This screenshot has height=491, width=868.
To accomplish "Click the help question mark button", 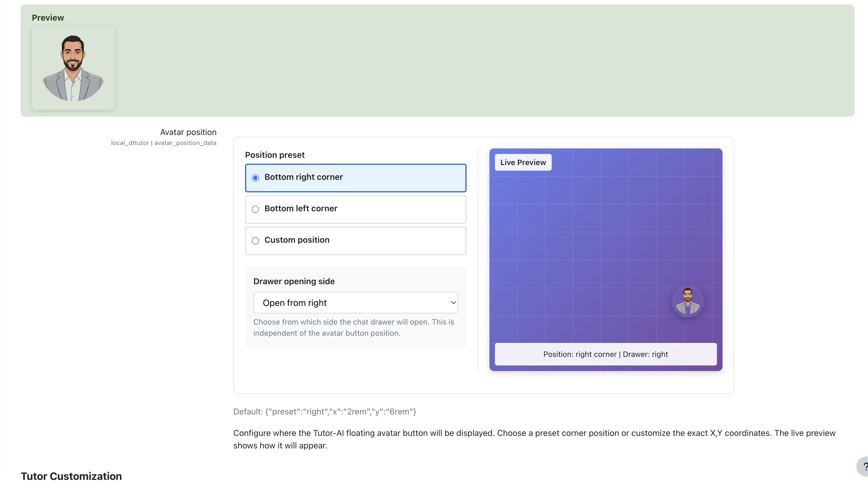I will click(863, 467).
